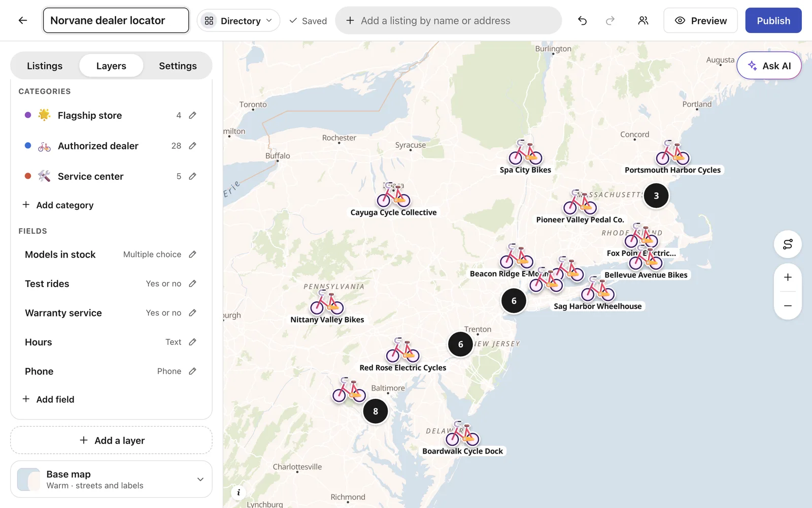This screenshot has width=812, height=508.
Task: Open the collaborators people icon
Action: (643, 20)
